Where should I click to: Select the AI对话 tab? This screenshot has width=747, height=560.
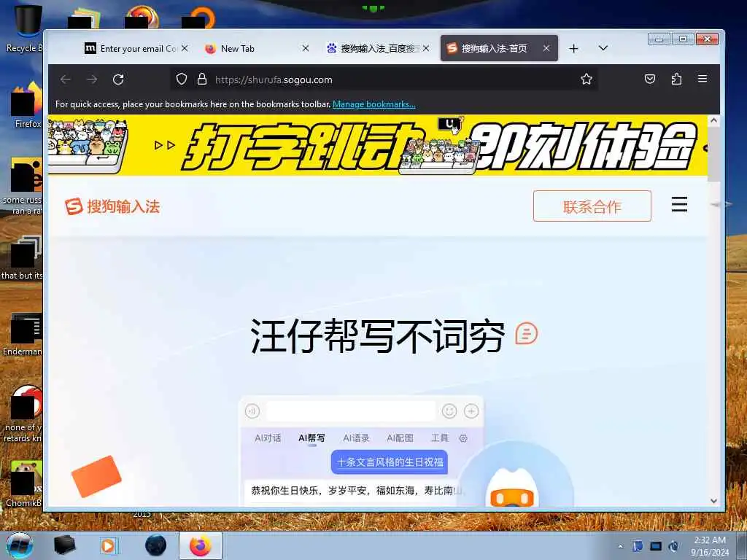tap(268, 438)
